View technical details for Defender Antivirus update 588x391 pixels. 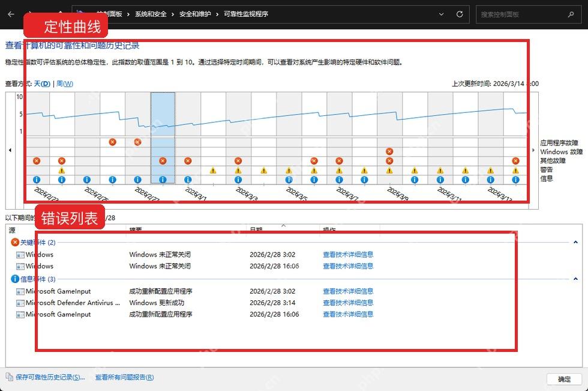click(348, 303)
